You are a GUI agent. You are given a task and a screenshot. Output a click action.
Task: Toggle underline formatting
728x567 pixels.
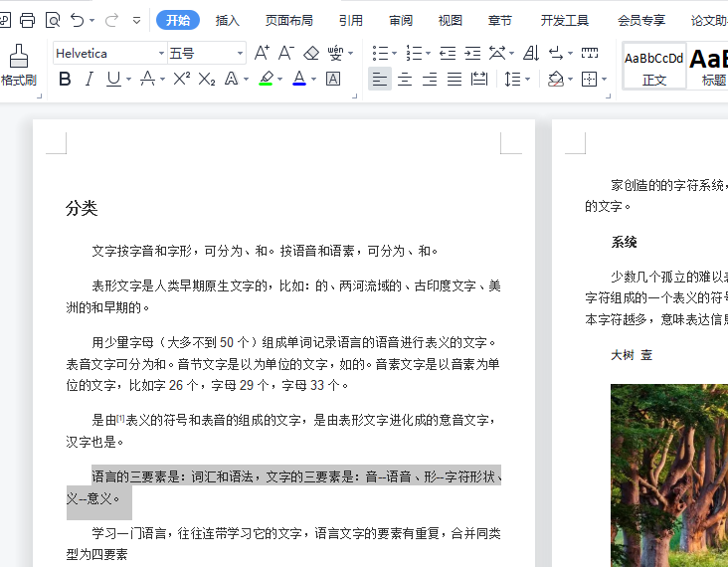113,79
